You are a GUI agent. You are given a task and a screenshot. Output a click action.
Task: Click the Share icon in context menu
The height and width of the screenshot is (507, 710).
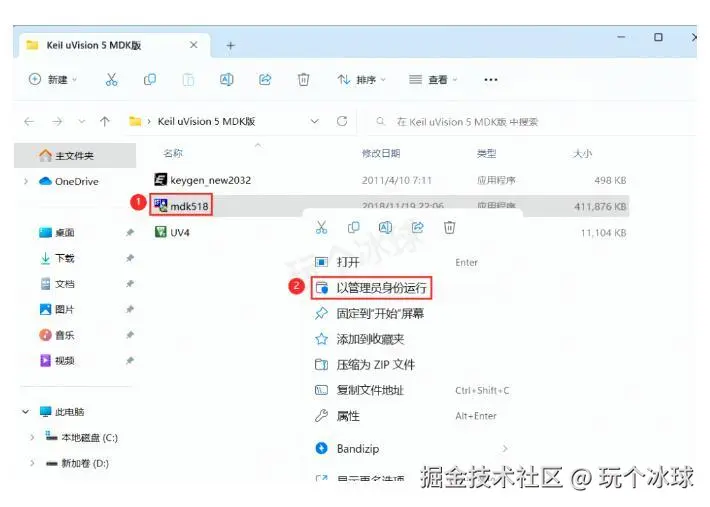click(x=417, y=227)
